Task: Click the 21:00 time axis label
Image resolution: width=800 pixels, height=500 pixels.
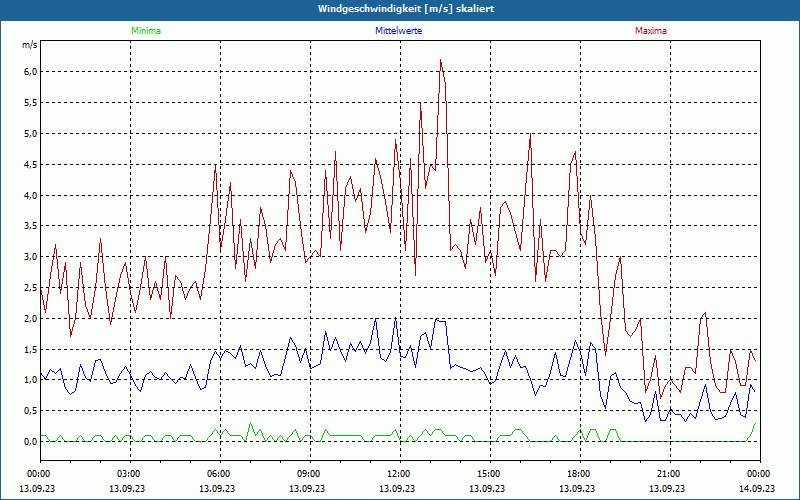Action: tap(670, 474)
